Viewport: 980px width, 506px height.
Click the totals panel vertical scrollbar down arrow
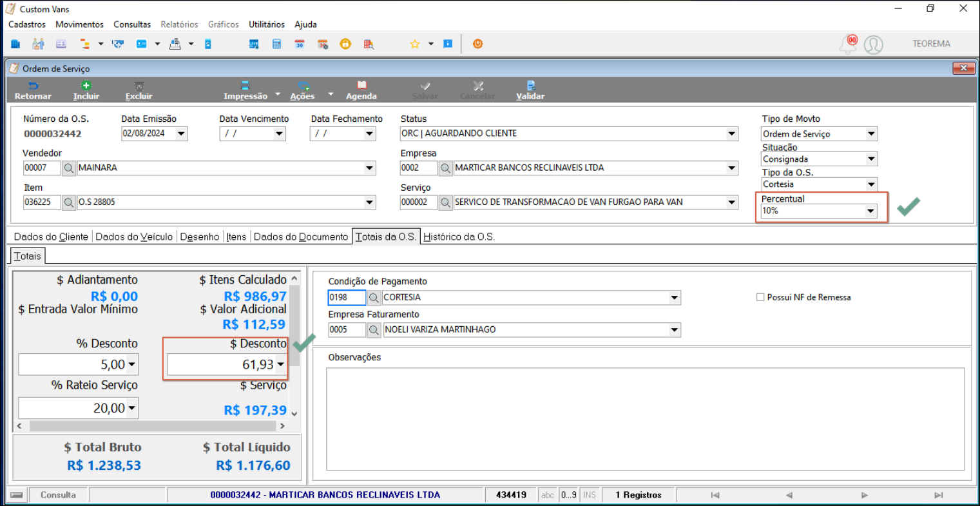coord(294,414)
